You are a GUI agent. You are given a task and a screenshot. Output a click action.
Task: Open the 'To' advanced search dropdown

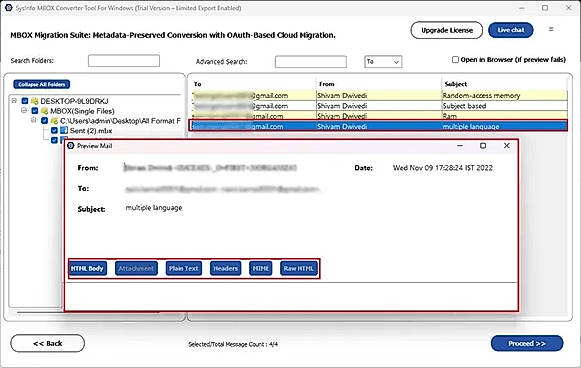383,62
